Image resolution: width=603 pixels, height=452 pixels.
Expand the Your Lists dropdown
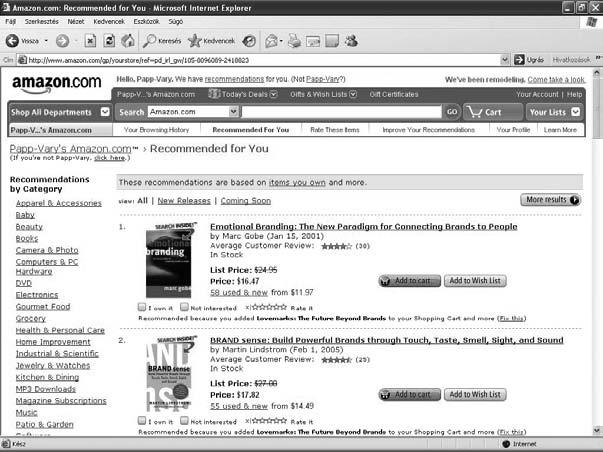(x=575, y=112)
